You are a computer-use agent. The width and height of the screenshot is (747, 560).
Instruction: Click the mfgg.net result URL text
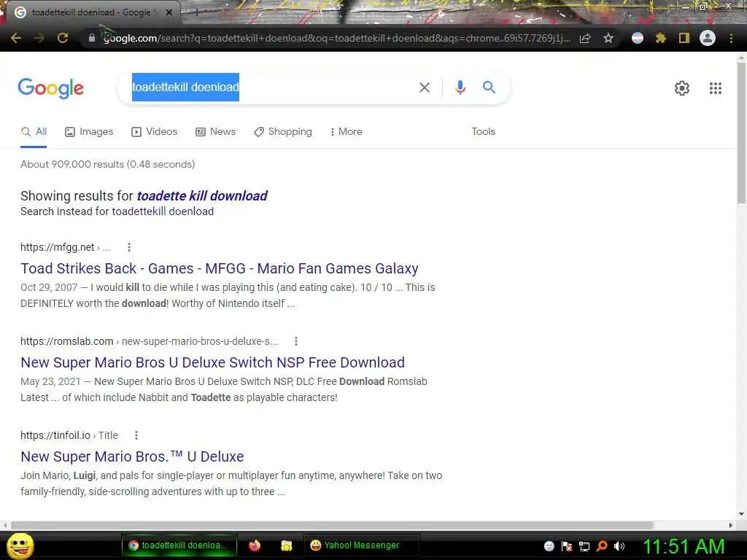click(x=65, y=247)
